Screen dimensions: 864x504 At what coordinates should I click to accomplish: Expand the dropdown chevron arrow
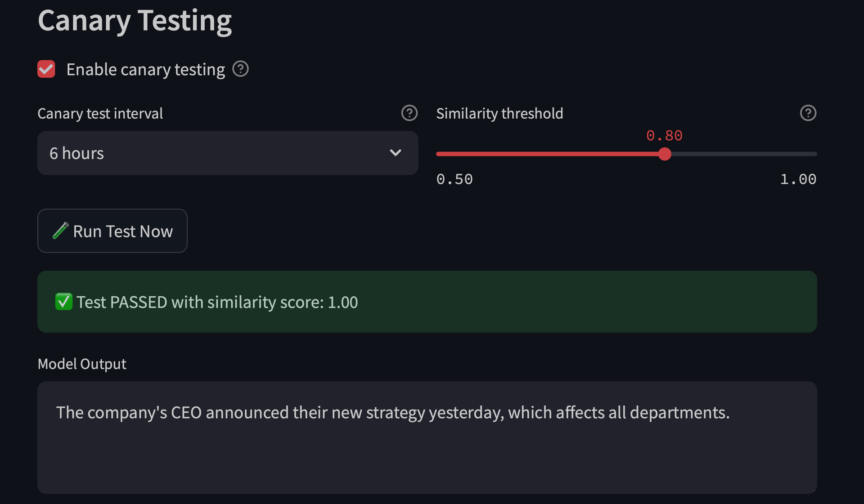click(x=395, y=153)
